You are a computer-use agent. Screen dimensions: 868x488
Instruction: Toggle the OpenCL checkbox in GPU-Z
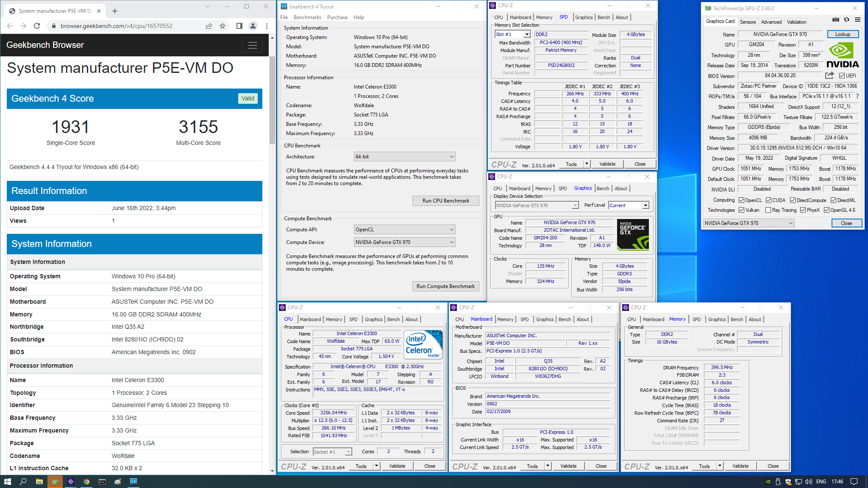741,200
